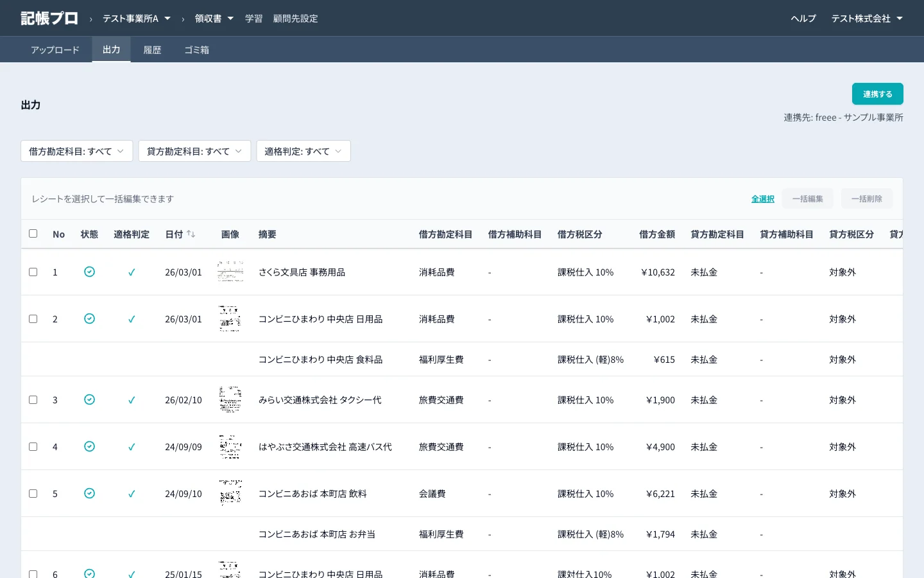
Task: Open the 適格判定 filter dropdown
Action: click(x=304, y=151)
